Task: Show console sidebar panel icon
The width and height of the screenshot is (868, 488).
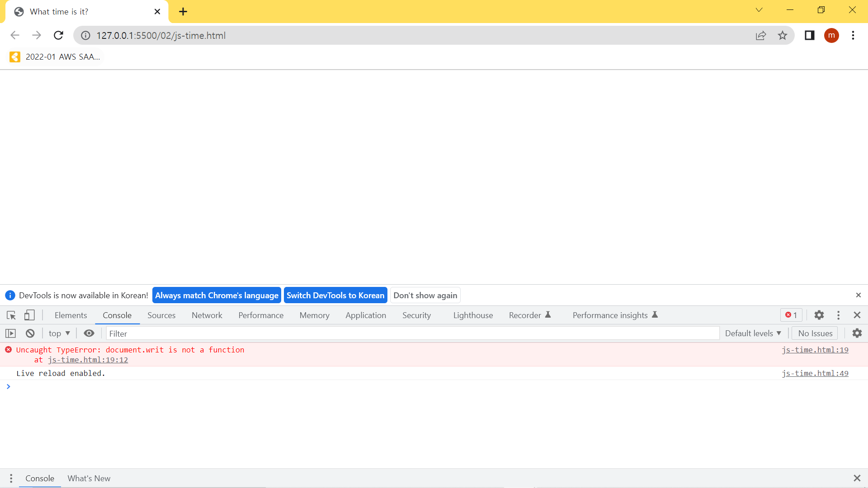Action: pos(10,333)
